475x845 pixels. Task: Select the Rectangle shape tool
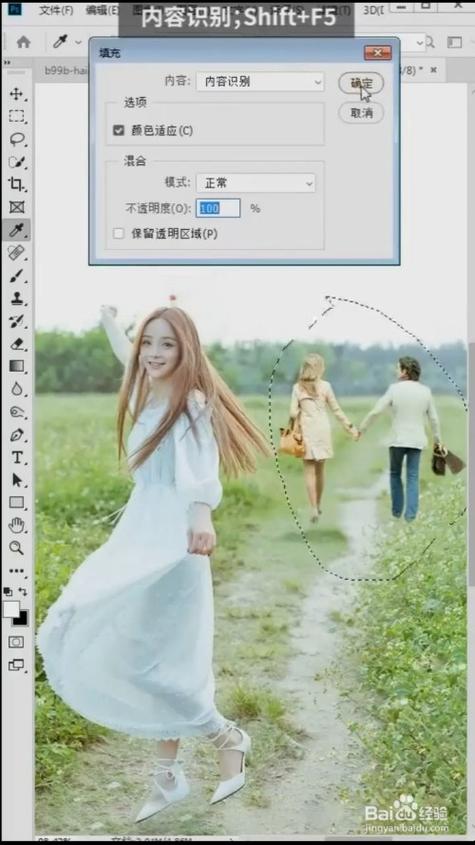[x=17, y=502]
